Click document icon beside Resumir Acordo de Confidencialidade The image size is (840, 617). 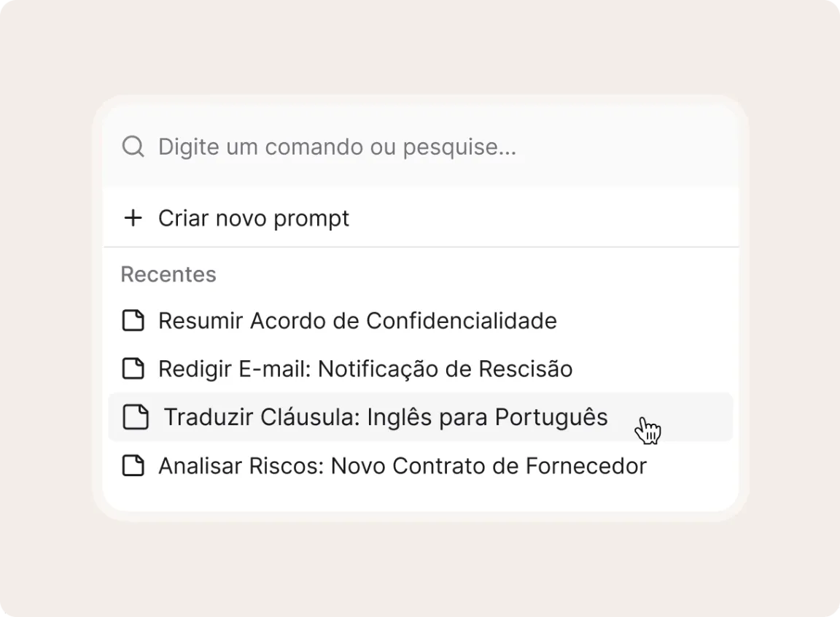click(x=133, y=320)
